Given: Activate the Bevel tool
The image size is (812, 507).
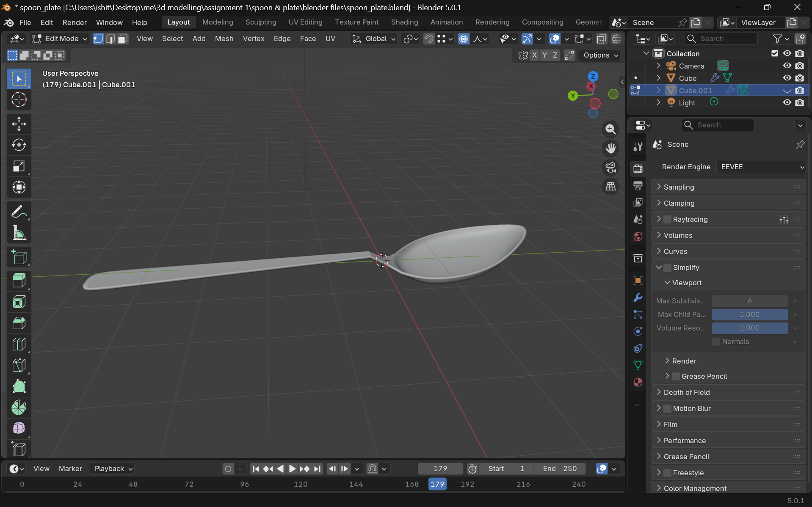Looking at the screenshot, I should [19, 323].
